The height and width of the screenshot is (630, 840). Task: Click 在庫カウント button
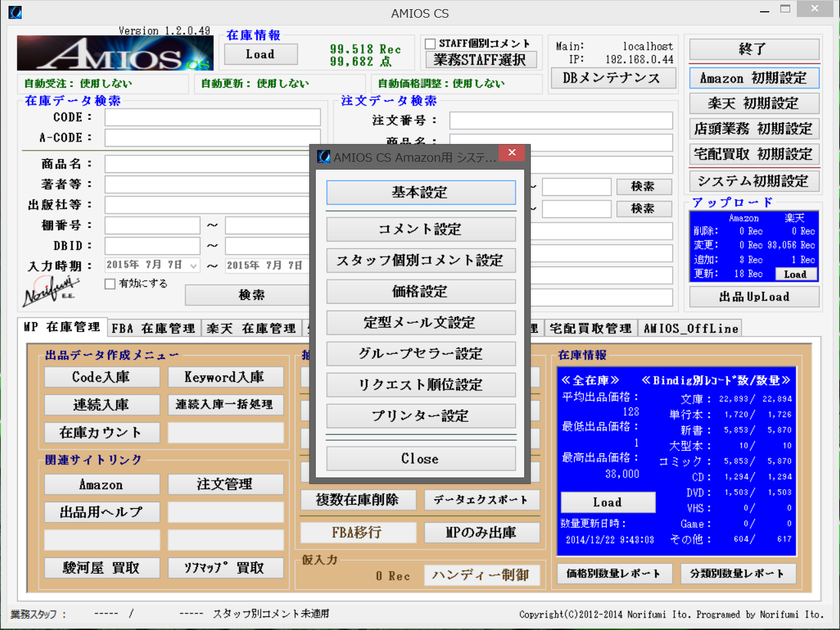point(102,432)
